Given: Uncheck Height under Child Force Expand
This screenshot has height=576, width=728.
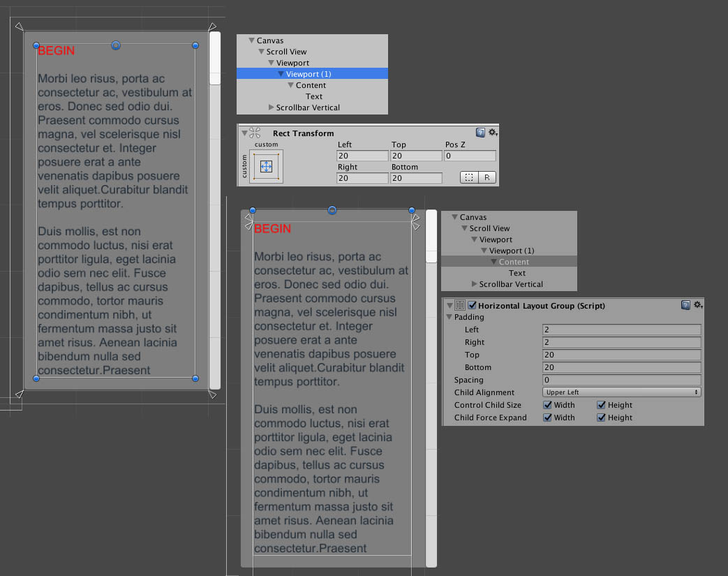Looking at the screenshot, I should pos(602,417).
